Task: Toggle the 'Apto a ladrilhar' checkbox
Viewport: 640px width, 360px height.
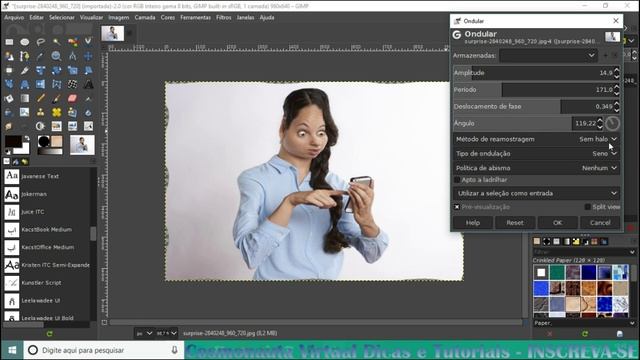Action: pos(457,180)
